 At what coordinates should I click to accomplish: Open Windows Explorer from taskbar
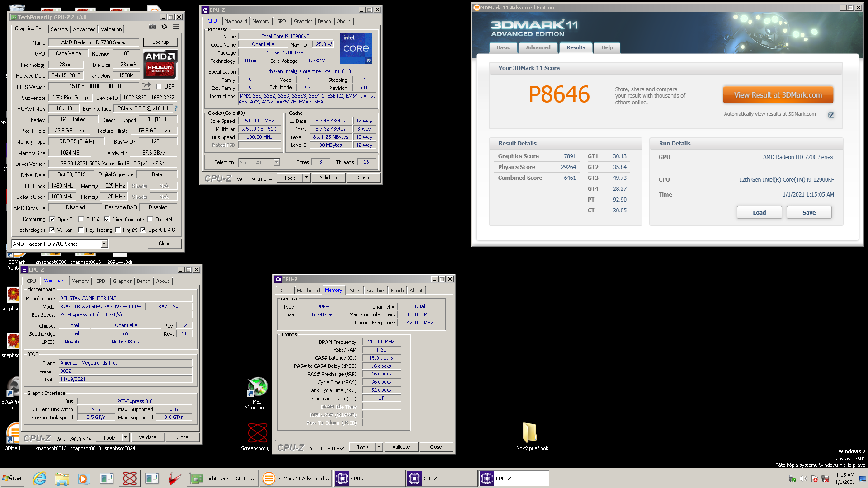pyautogui.click(x=62, y=479)
